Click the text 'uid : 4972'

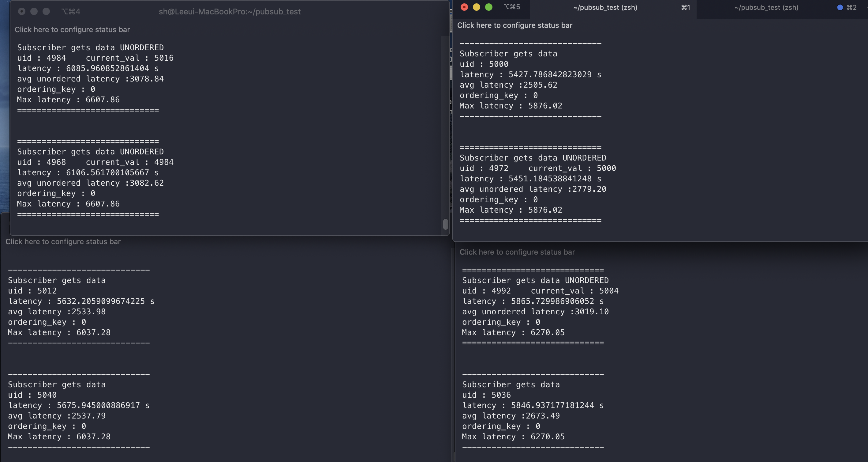point(484,168)
